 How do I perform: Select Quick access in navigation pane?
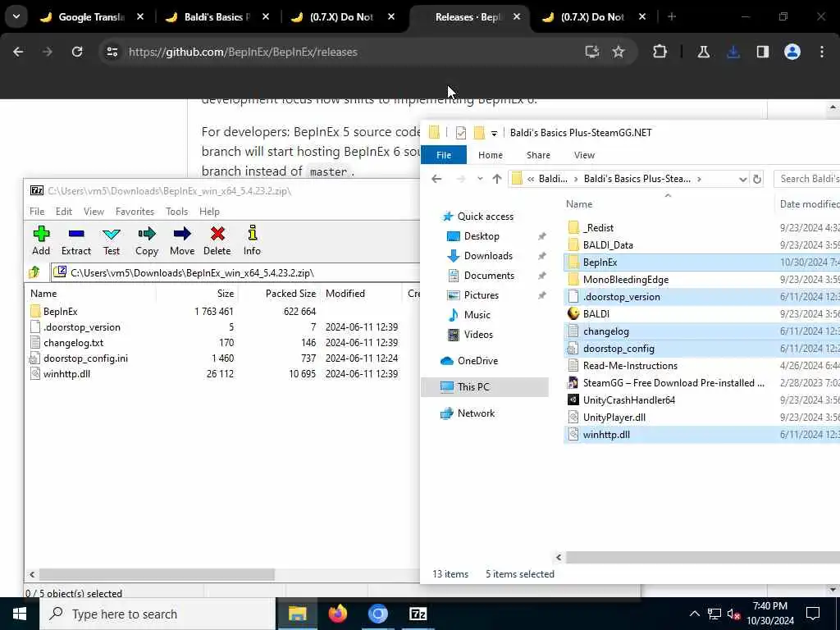point(485,217)
